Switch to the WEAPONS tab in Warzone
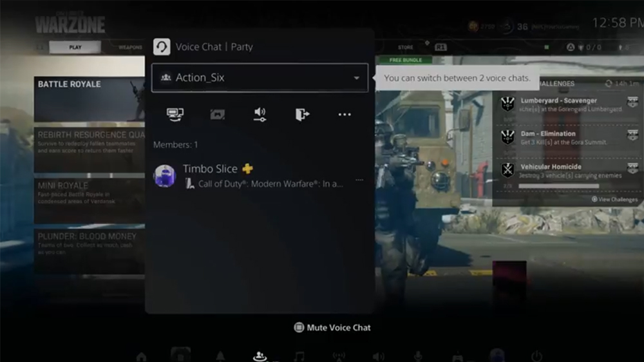Image resolution: width=644 pixels, height=362 pixels. coord(130,47)
